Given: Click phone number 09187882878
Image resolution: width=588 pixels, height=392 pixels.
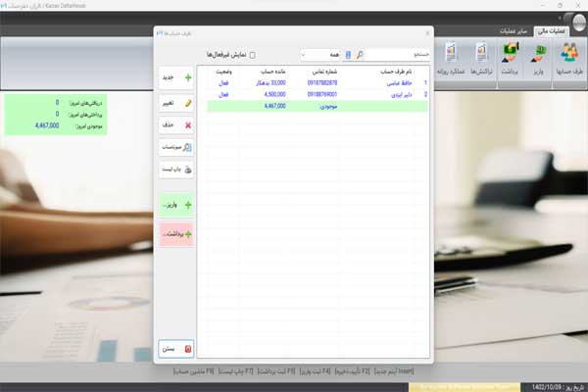Looking at the screenshot, I should tap(322, 82).
